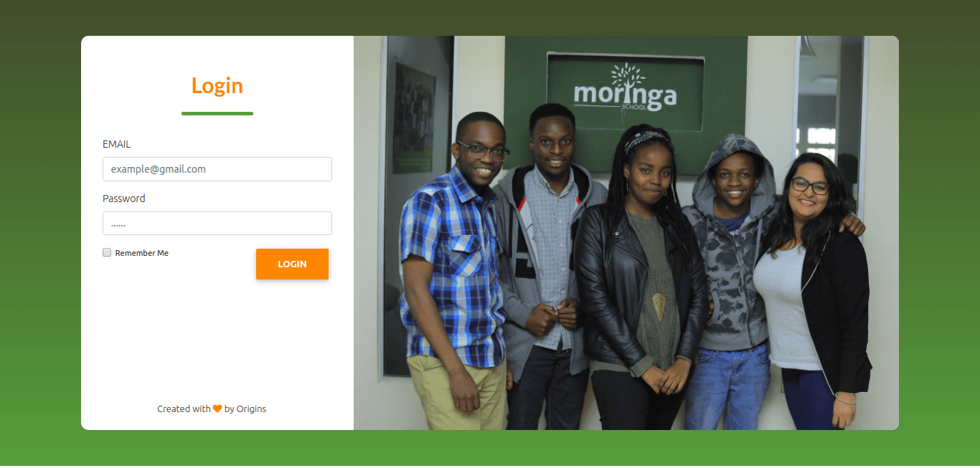Image resolution: width=980 pixels, height=468 pixels.
Task: Click the woman in the black leather jacket
Action: pos(642,280)
